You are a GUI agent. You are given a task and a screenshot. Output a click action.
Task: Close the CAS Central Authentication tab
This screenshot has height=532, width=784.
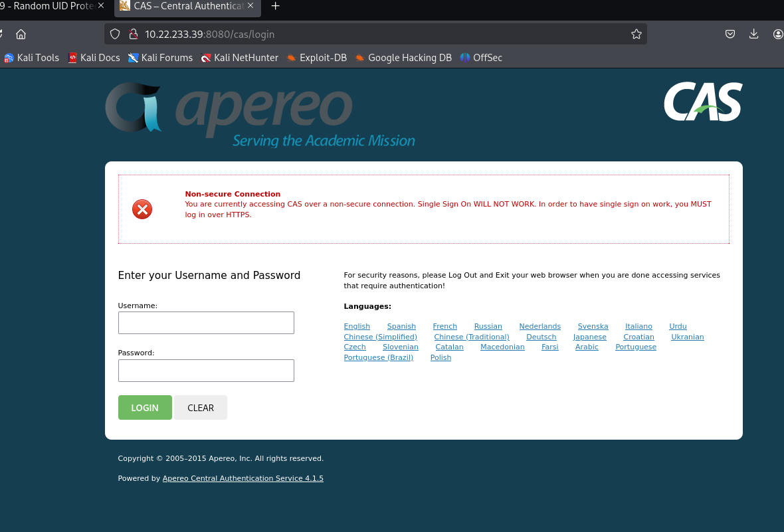250,5
